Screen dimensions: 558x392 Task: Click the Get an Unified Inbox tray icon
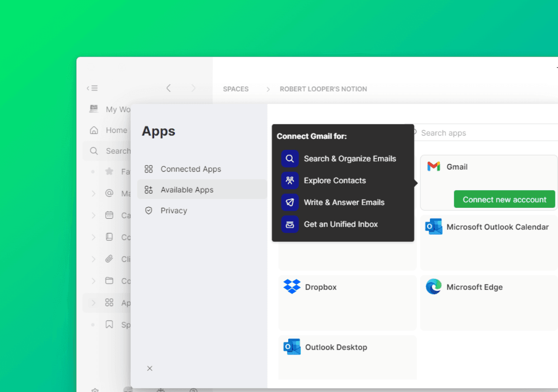(290, 224)
